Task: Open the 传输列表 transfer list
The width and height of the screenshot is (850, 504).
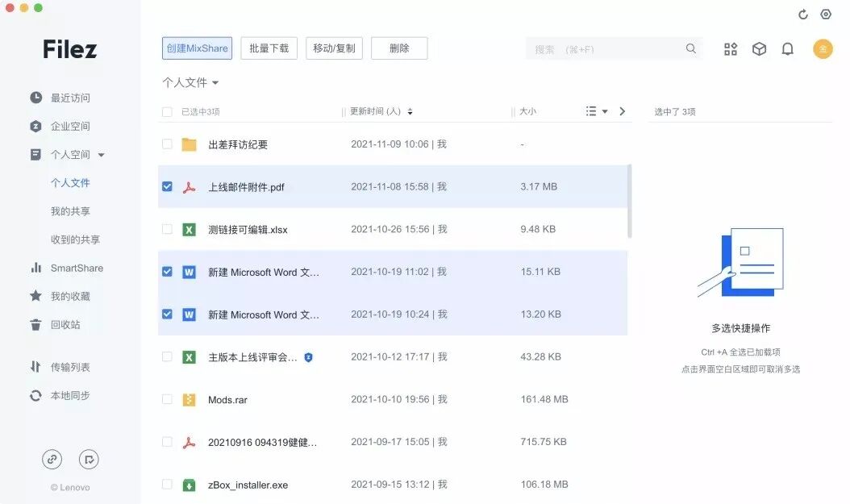Action: tap(73, 366)
